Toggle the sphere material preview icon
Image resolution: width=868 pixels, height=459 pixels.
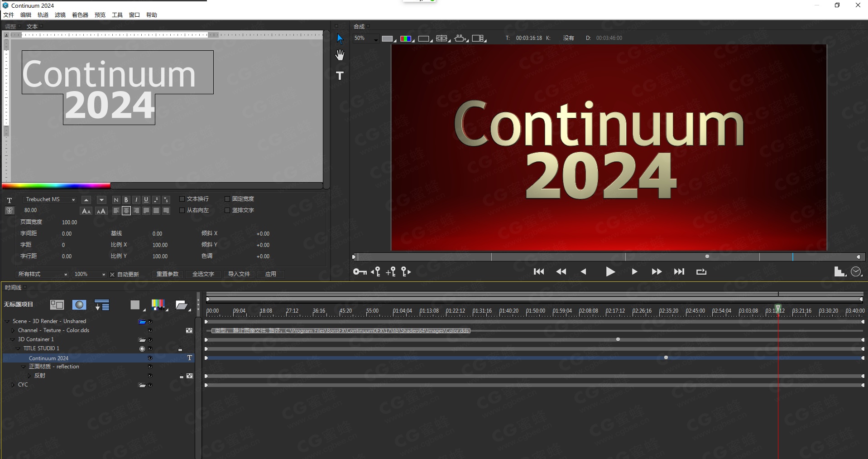[x=79, y=305]
